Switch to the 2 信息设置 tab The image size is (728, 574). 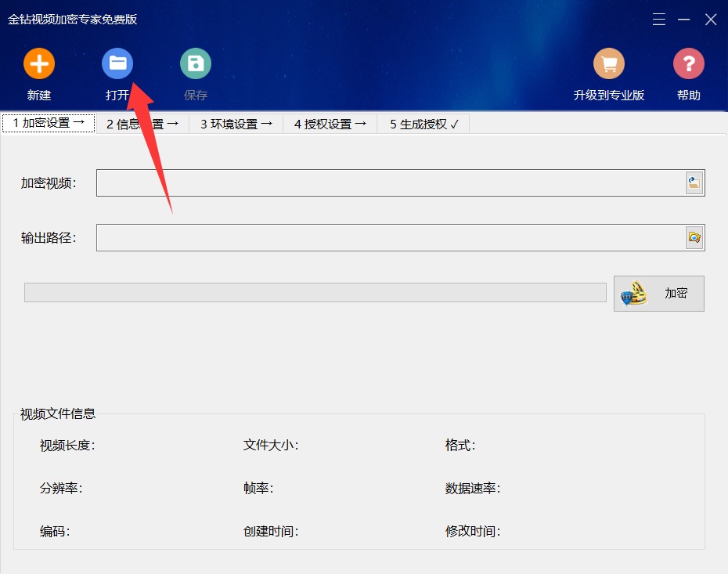(142, 124)
